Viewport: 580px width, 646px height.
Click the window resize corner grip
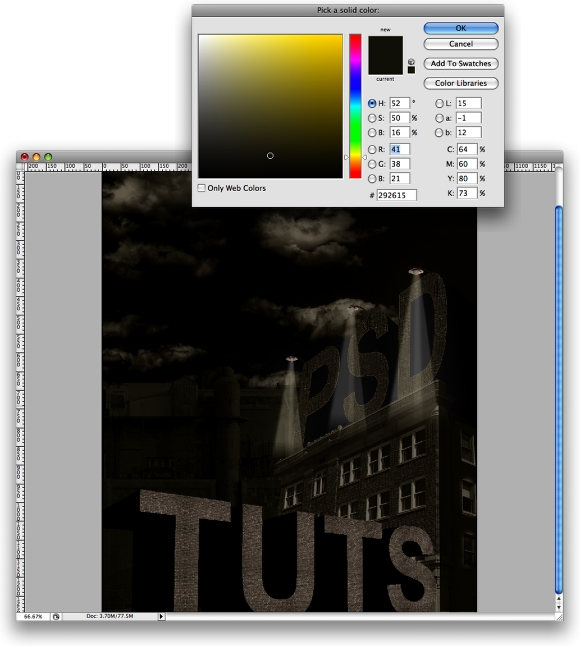(559, 617)
